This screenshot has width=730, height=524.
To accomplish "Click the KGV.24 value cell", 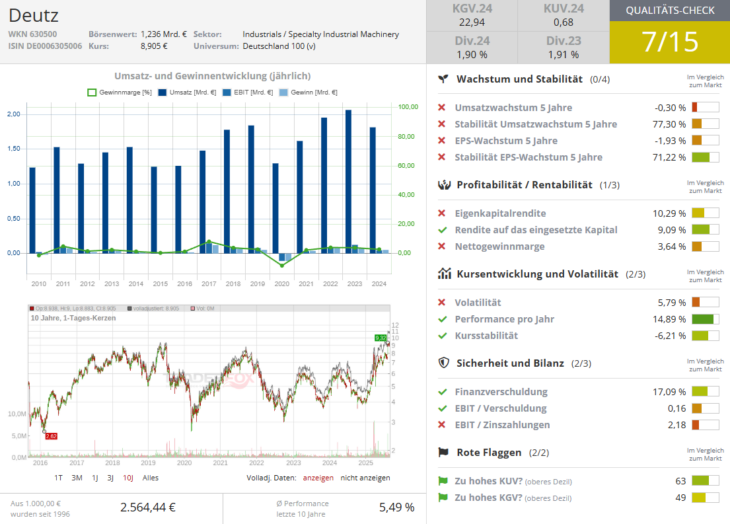I will (472, 16).
